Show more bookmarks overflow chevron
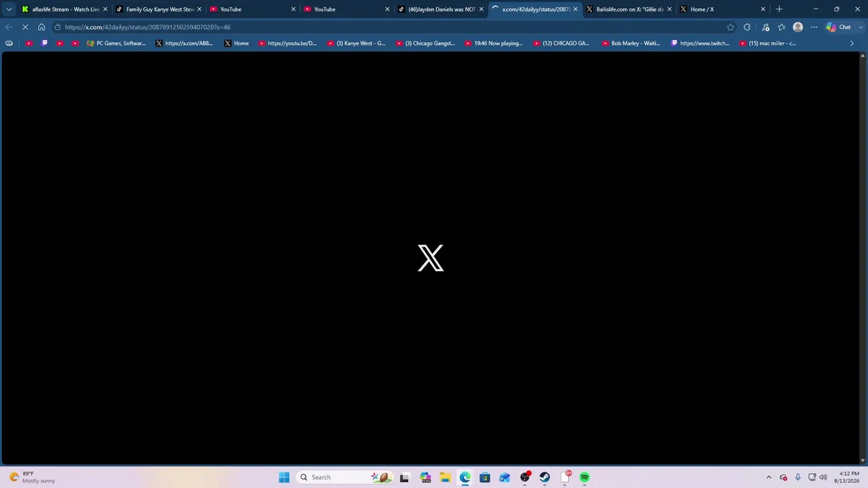The width and height of the screenshot is (868, 488). pyautogui.click(x=852, y=43)
